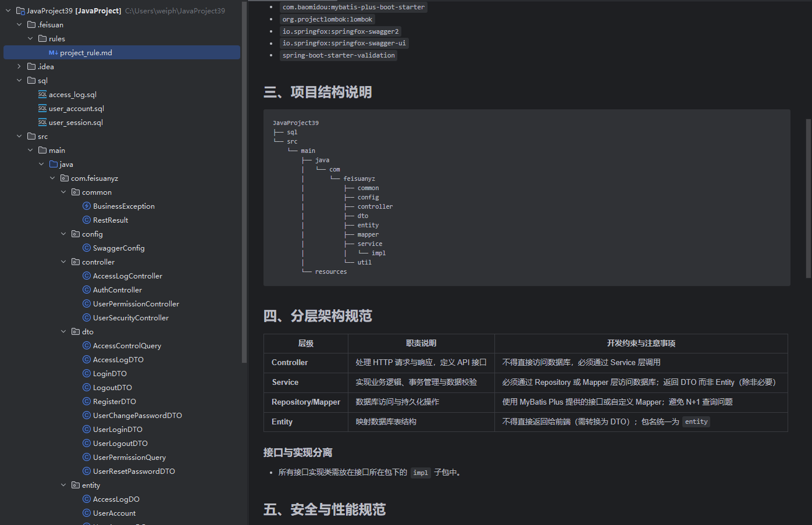Image resolution: width=812 pixels, height=525 pixels.
Task: Click the class icon next to UserPermissionQuery
Action: [x=87, y=458]
